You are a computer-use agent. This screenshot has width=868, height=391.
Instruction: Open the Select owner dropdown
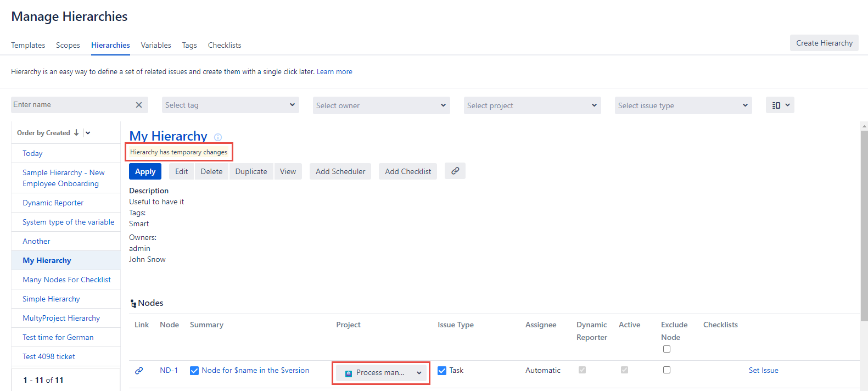coord(382,105)
